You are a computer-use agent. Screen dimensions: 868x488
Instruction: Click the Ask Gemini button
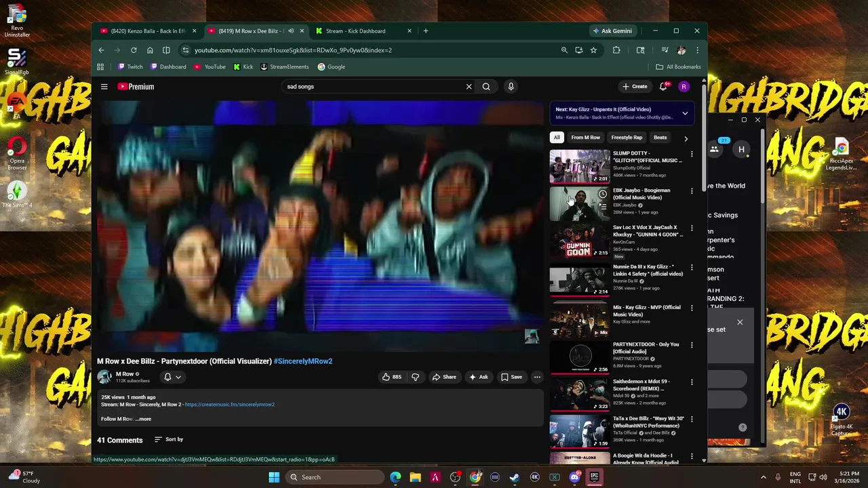(x=612, y=31)
